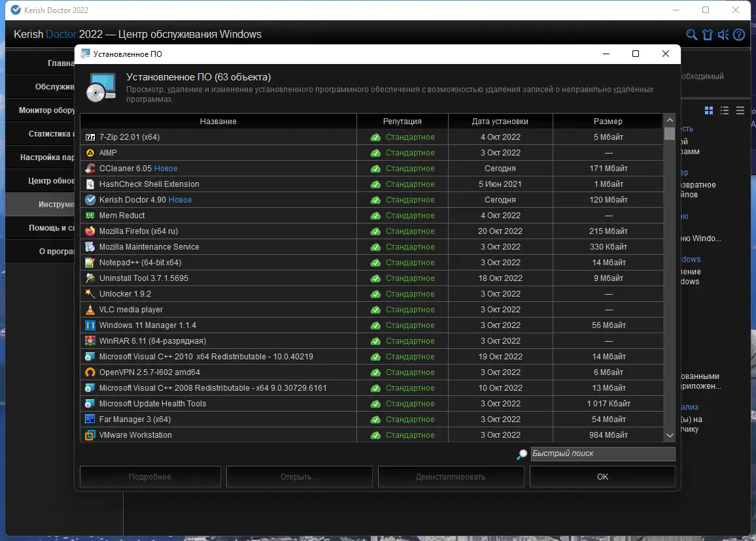Switch to tile grid view icon
Viewport: 756px width, 541px height.
709,111
